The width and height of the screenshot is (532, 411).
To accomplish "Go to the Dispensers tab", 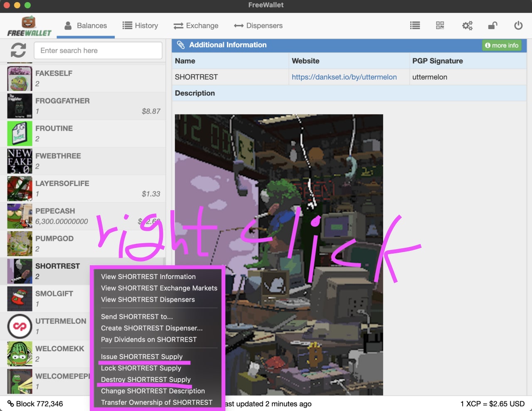I will [258, 26].
